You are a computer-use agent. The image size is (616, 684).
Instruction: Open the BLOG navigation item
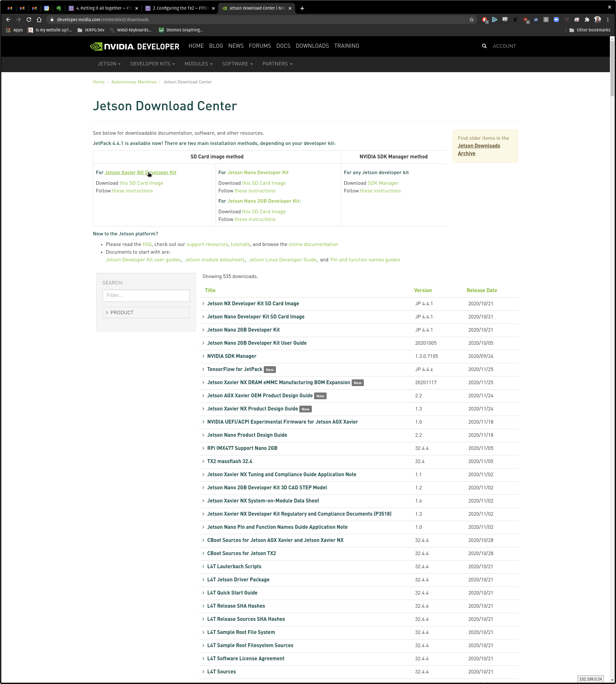tap(216, 46)
